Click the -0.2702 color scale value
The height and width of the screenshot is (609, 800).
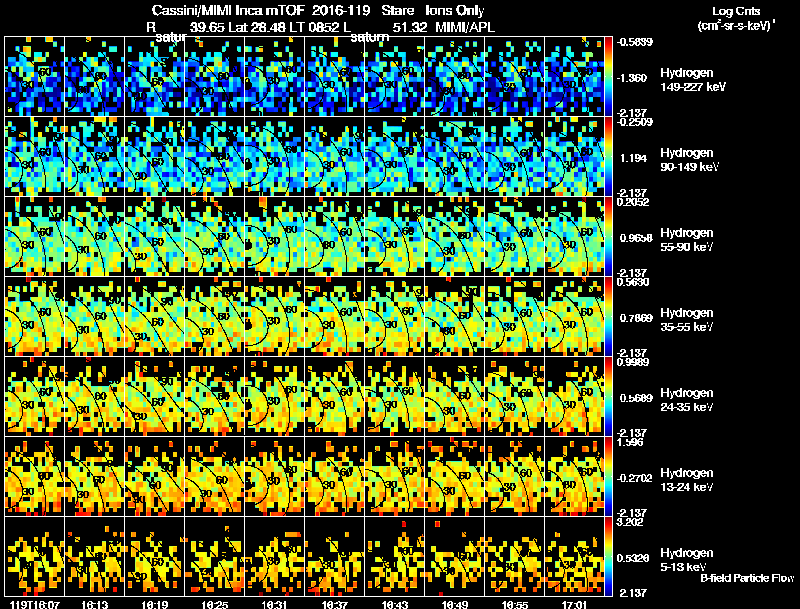click(x=634, y=478)
